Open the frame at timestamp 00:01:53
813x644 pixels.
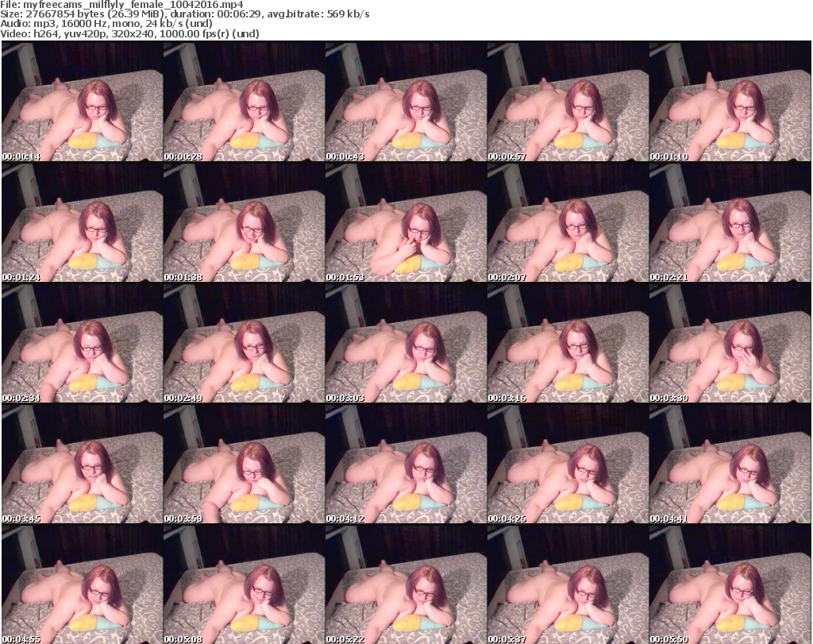406,222
